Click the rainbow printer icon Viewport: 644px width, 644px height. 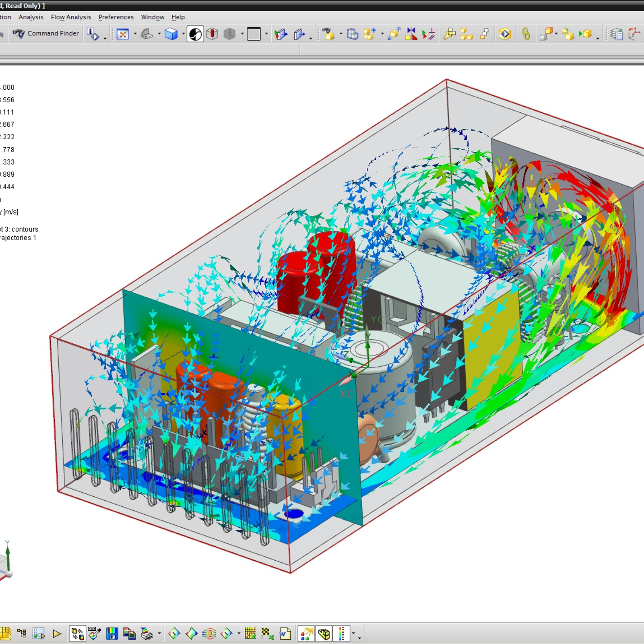click(147, 634)
